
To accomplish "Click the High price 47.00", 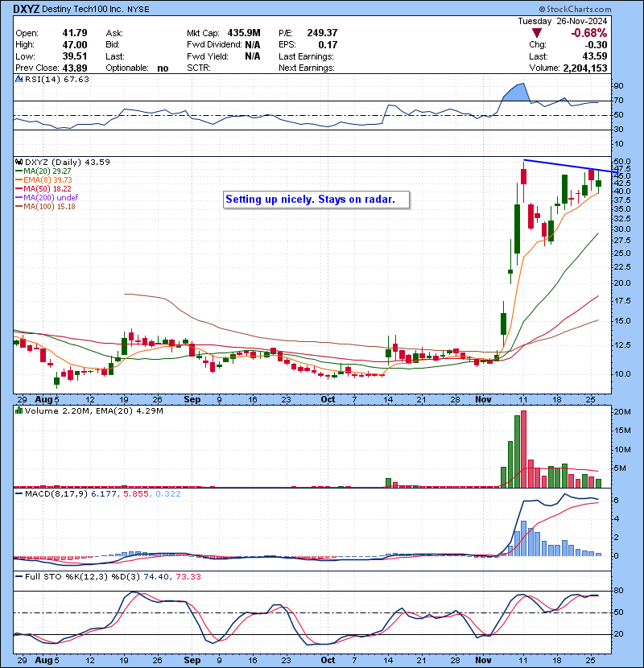I will [x=75, y=45].
